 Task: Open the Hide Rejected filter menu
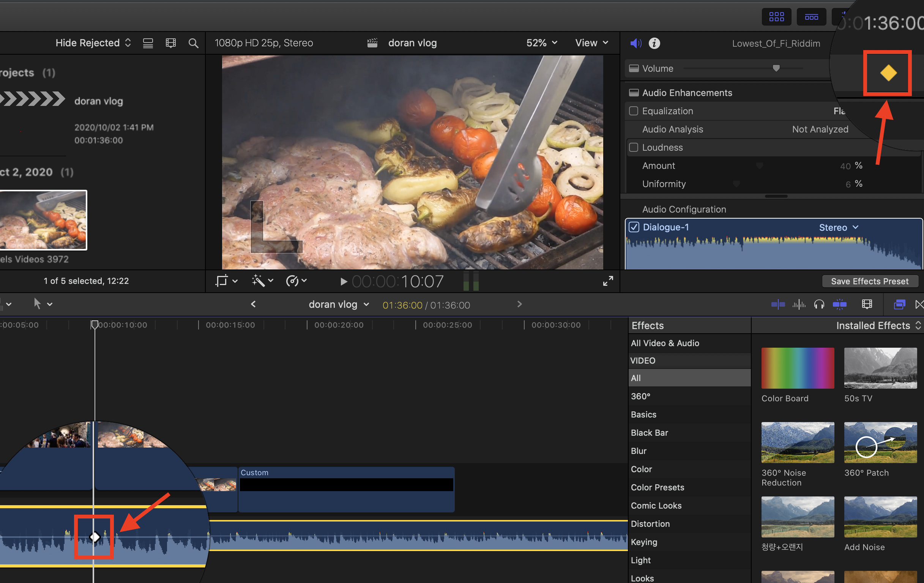pyautogui.click(x=93, y=43)
